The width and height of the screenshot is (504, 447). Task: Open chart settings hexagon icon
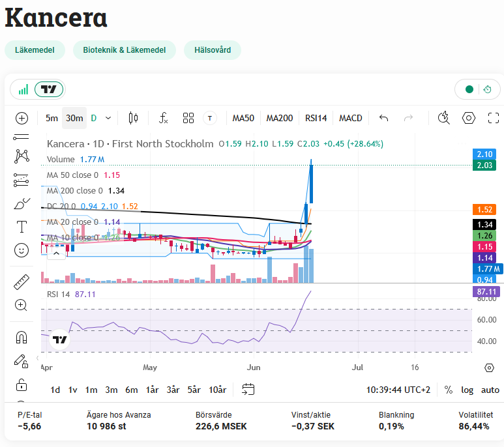469,118
